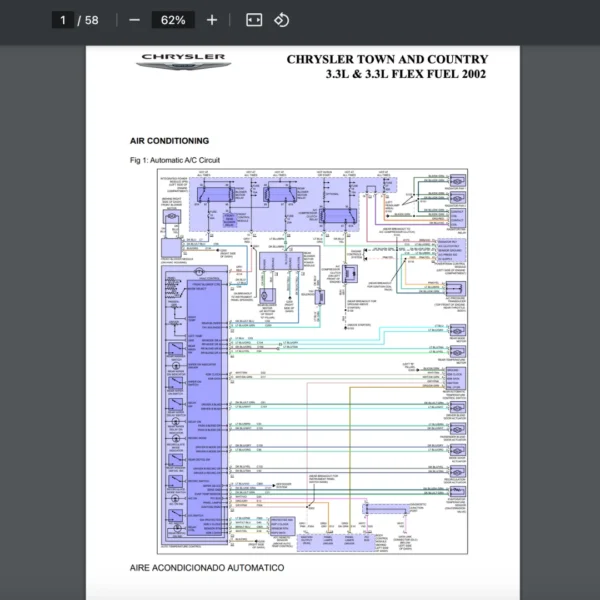Viewport: 600px width, 600px height.
Task: Click the total page count 58
Action: (92, 20)
